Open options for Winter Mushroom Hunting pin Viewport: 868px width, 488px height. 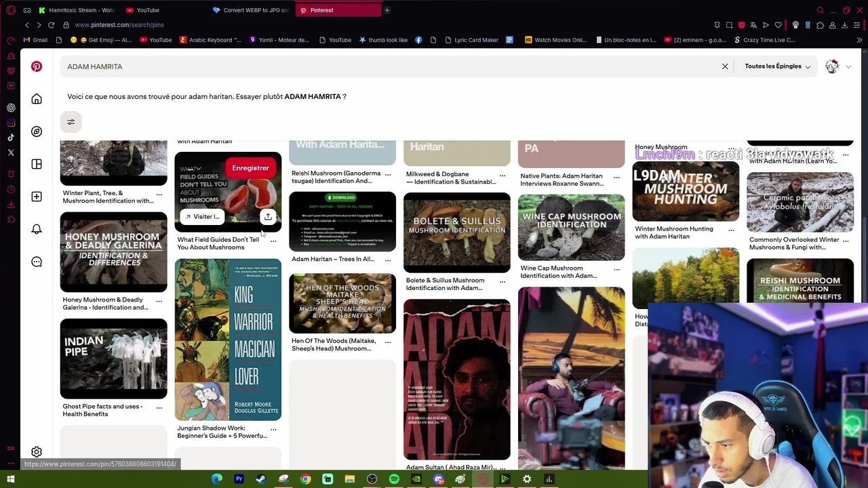tap(731, 230)
